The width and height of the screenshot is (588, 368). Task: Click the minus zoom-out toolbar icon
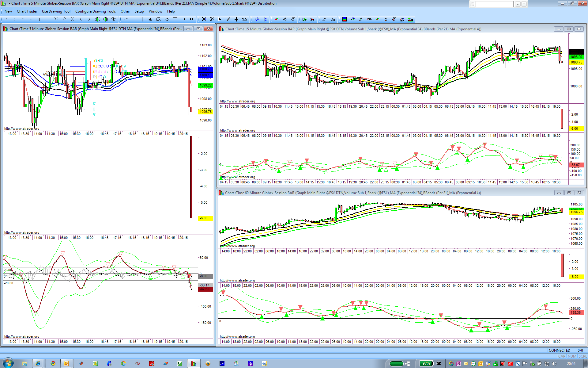point(47,19)
